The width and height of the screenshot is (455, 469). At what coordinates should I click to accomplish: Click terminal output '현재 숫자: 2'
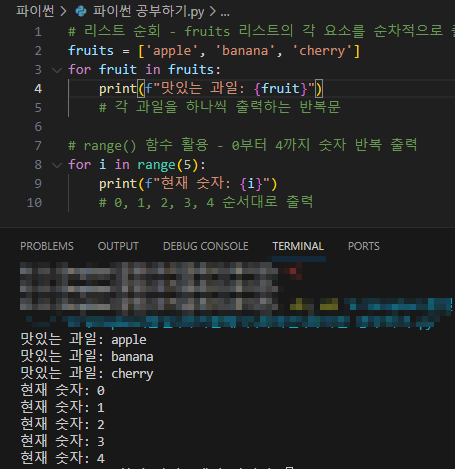(63, 424)
